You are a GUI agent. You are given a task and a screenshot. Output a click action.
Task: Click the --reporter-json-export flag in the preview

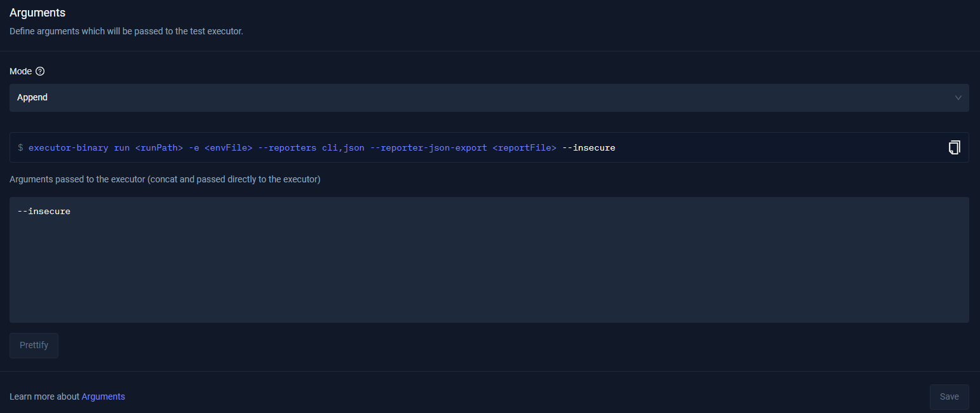click(428, 148)
